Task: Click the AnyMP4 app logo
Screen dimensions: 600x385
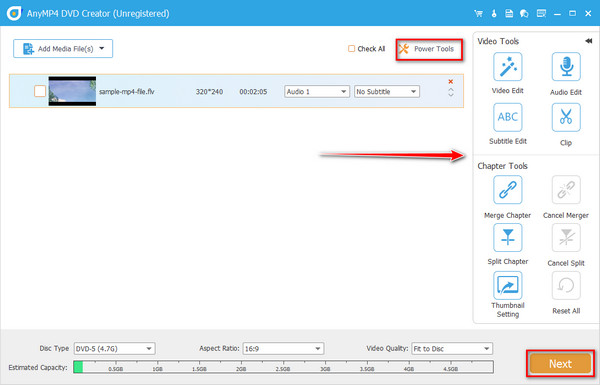Action: [14, 13]
